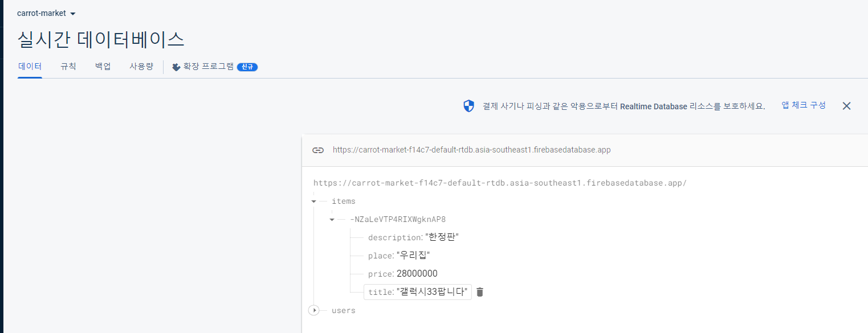
Task: Switch to the 규칙 tab
Action: tap(68, 66)
